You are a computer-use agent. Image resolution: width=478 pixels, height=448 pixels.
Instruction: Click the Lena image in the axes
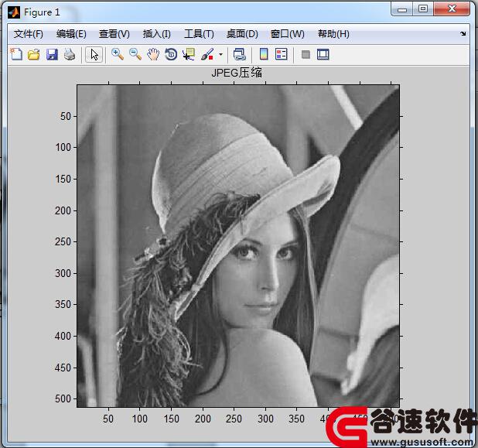click(237, 246)
